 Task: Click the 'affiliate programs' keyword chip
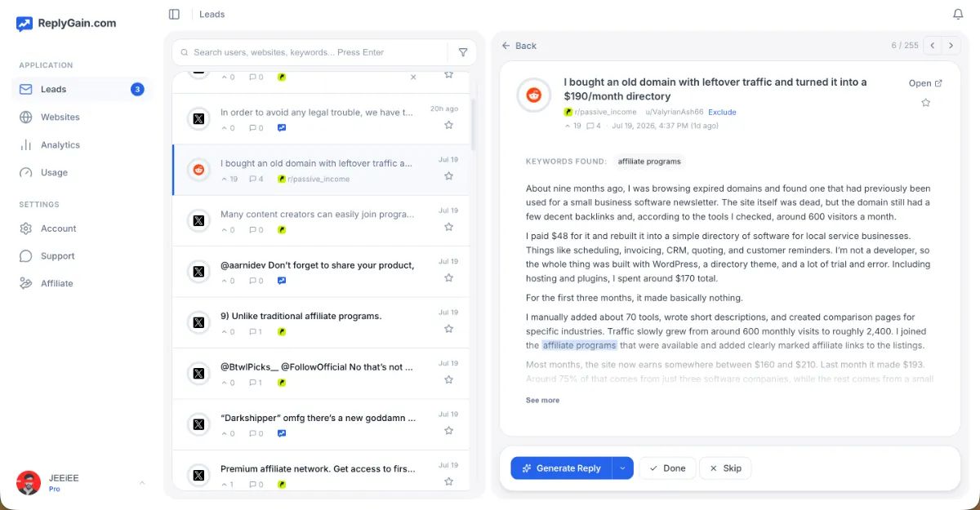pyautogui.click(x=649, y=162)
